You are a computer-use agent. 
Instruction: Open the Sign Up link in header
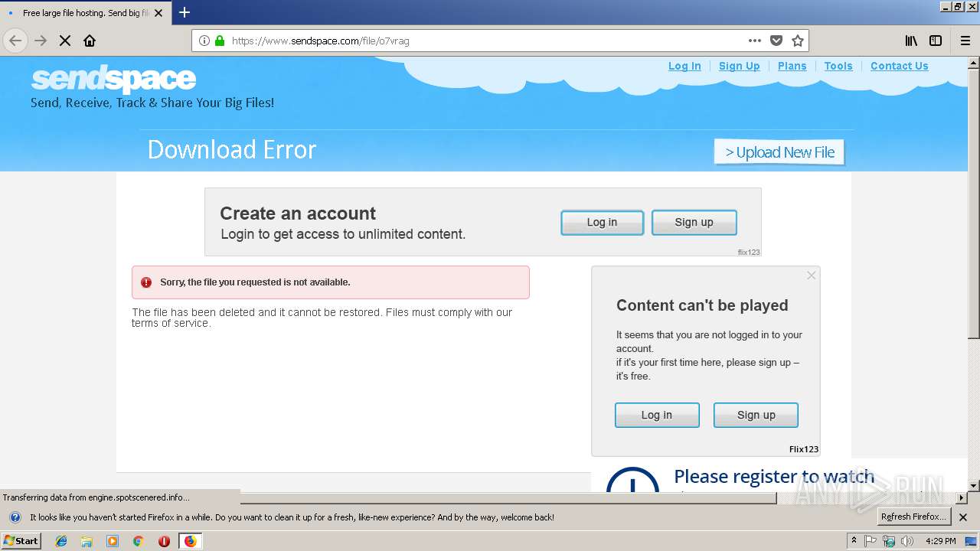click(x=740, y=66)
